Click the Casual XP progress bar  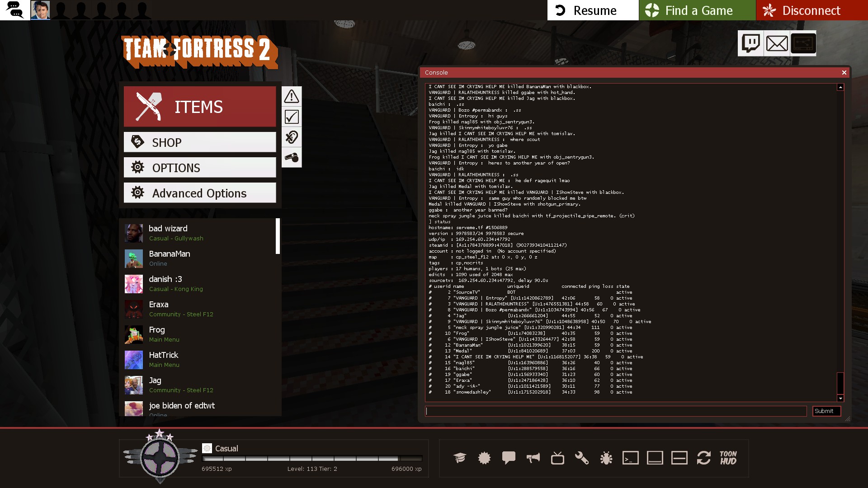[312, 459]
